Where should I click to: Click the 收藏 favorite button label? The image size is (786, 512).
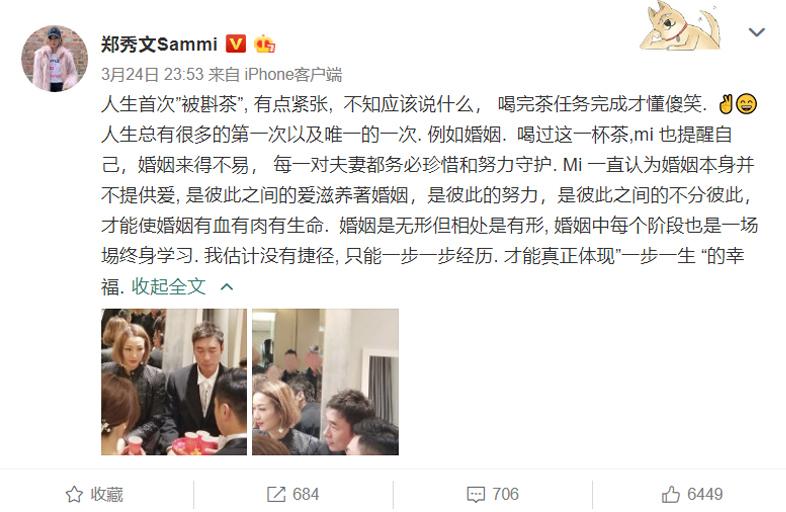[107, 494]
